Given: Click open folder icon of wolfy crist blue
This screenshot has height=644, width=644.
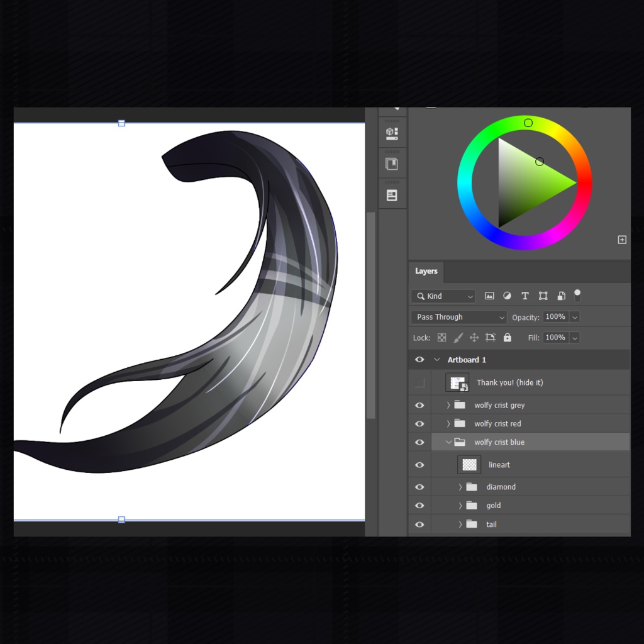Looking at the screenshot, I should (460, 442).
